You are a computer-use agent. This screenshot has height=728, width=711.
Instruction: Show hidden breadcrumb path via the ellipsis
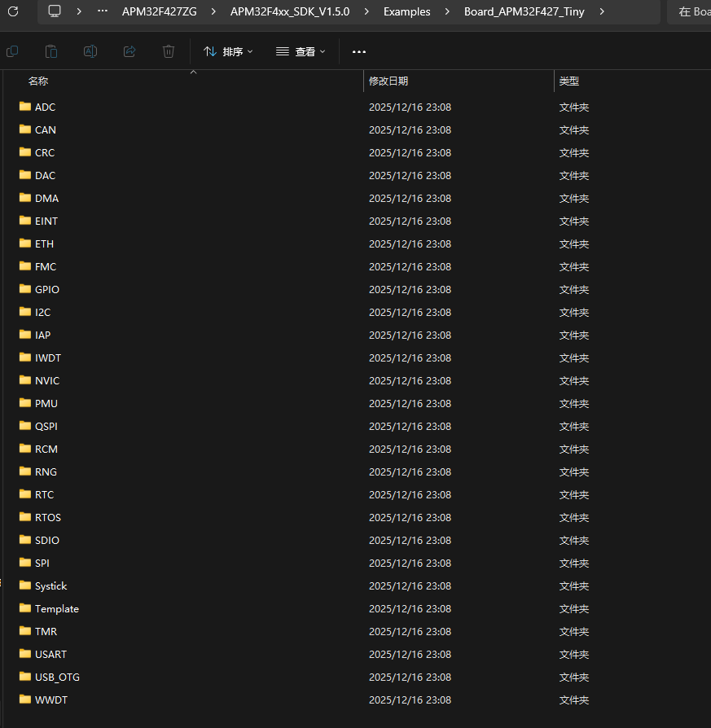103,11
